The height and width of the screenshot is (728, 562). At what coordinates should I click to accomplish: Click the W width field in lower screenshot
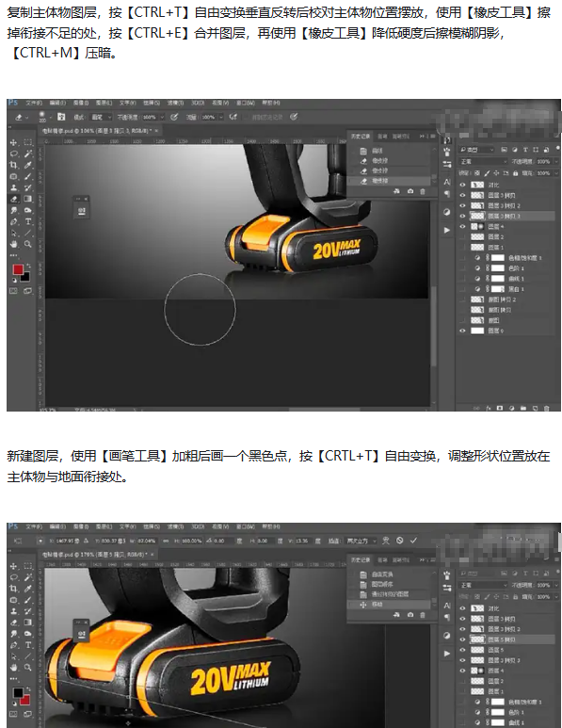pos(146,541)
